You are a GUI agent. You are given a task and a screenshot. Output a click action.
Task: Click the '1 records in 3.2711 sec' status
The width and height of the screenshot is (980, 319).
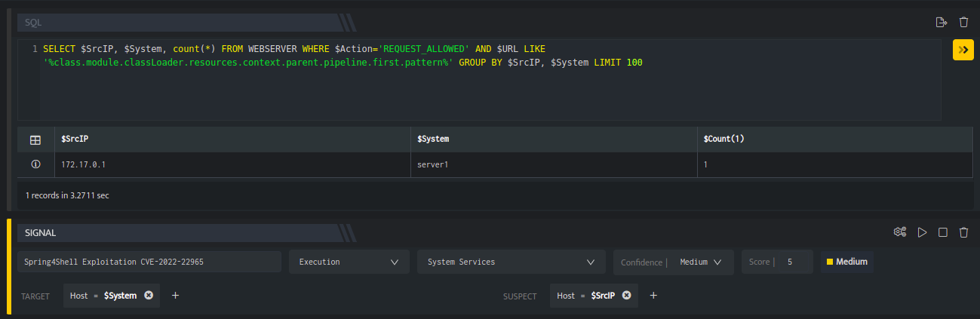68,195
